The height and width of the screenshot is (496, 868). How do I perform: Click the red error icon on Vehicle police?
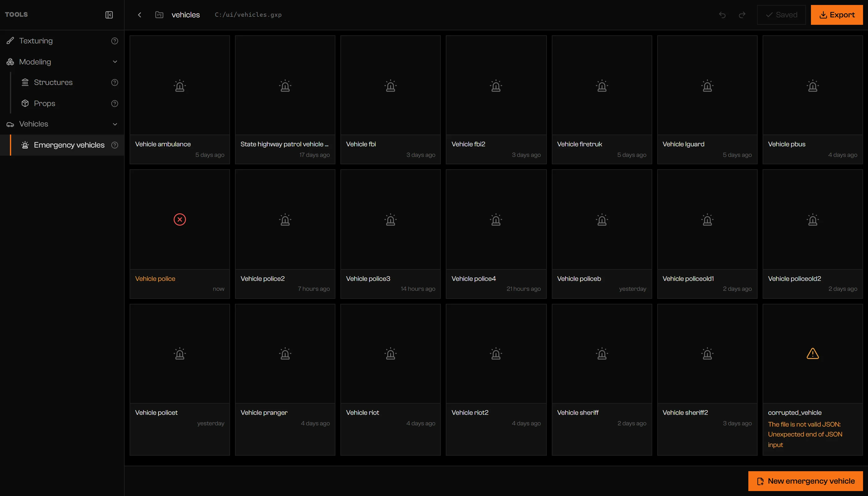[180, 220]
